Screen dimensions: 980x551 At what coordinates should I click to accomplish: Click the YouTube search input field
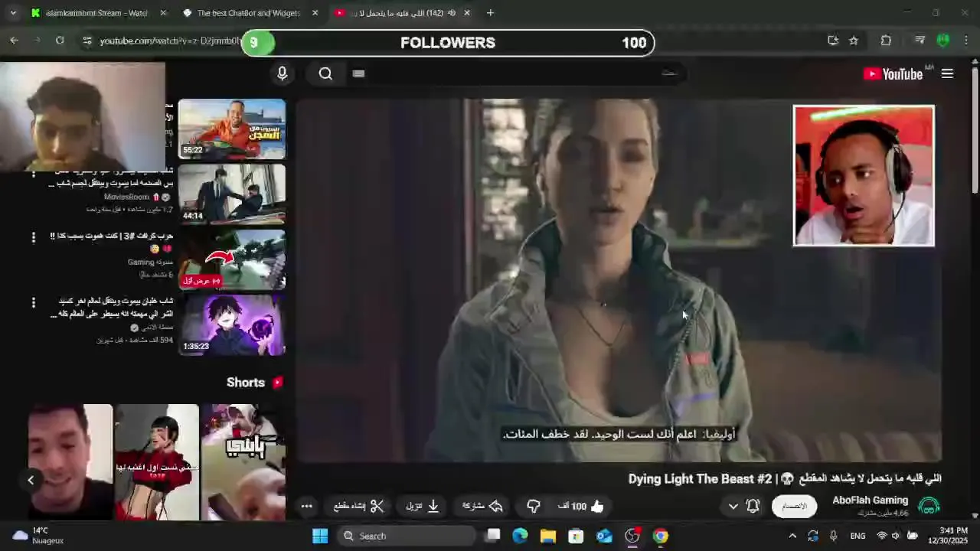[x=517, y=73]
